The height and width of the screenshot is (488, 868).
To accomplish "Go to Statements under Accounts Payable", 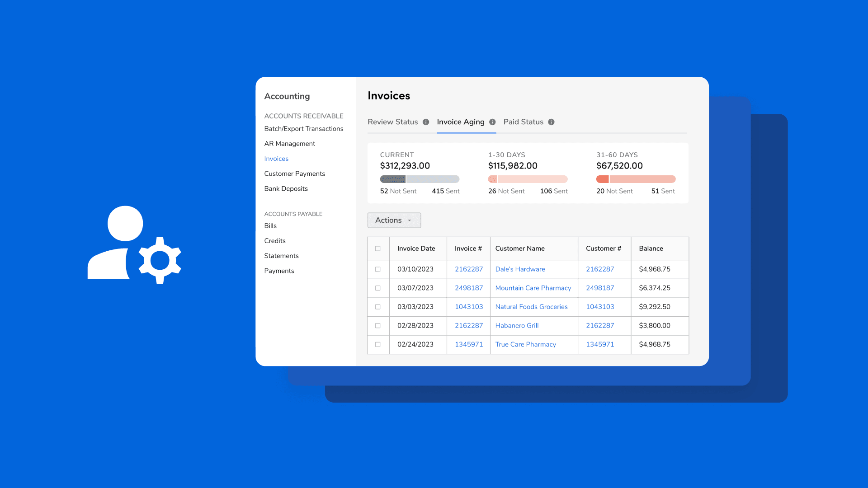I will [281, 256].
